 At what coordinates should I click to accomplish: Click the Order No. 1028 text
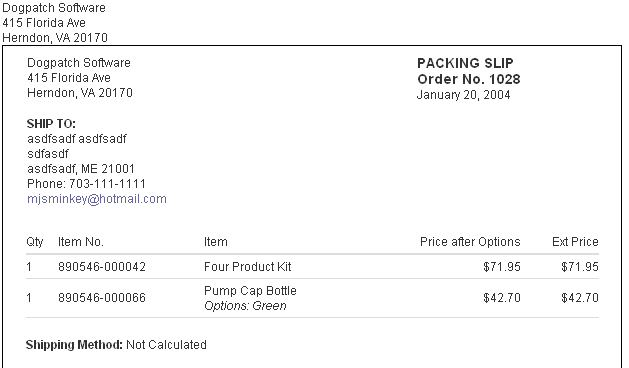point(469,79)
